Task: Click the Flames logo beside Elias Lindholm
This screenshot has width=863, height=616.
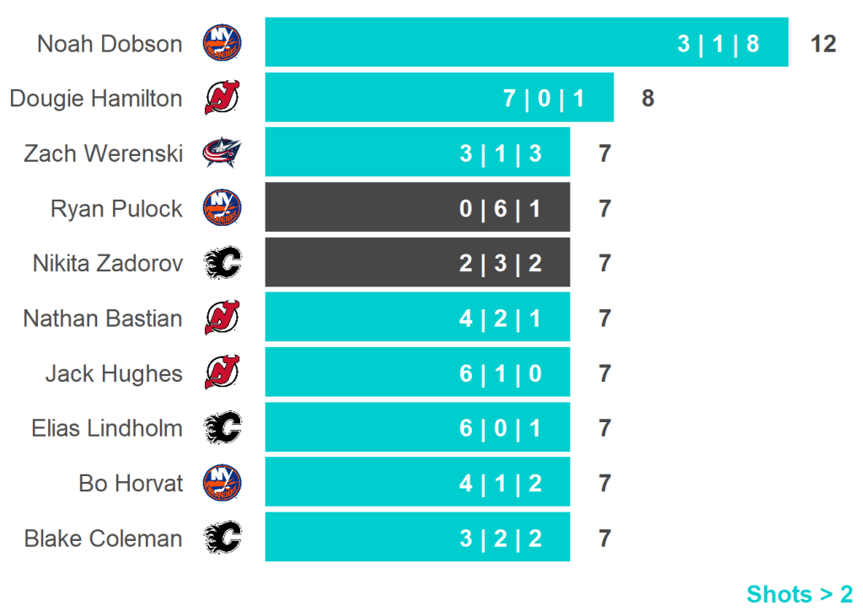Action: pos(222,428)
